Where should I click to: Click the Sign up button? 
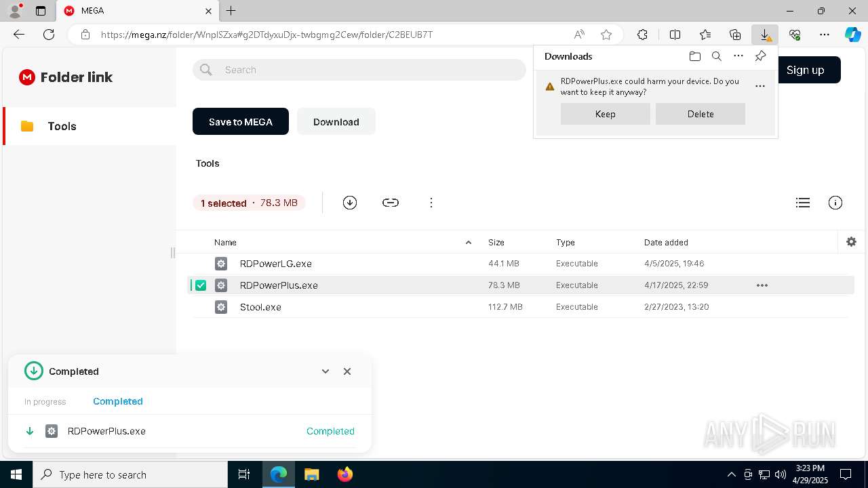806,70
